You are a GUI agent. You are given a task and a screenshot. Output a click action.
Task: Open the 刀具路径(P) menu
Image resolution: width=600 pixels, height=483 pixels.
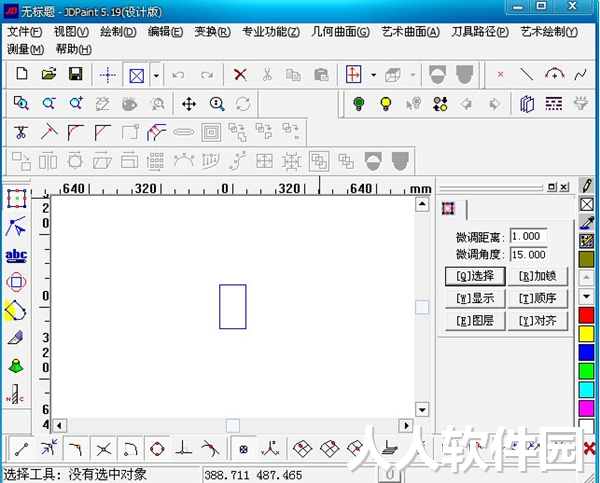(480, 32)
